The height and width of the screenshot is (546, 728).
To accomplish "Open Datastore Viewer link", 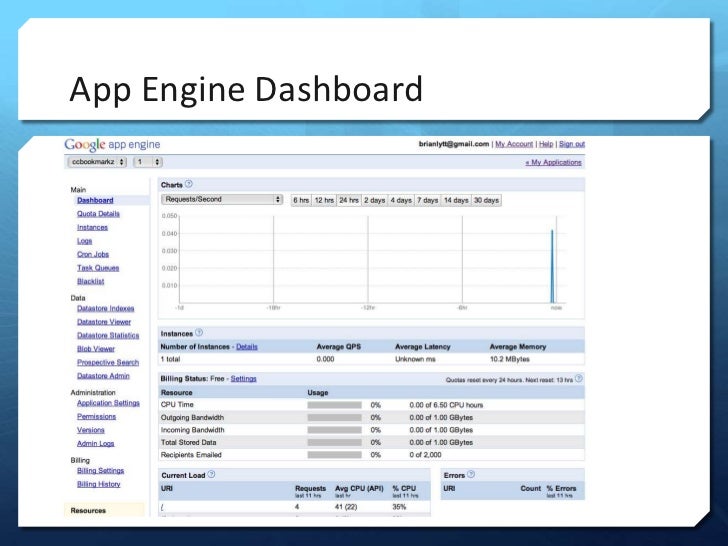I will [104, 322].
